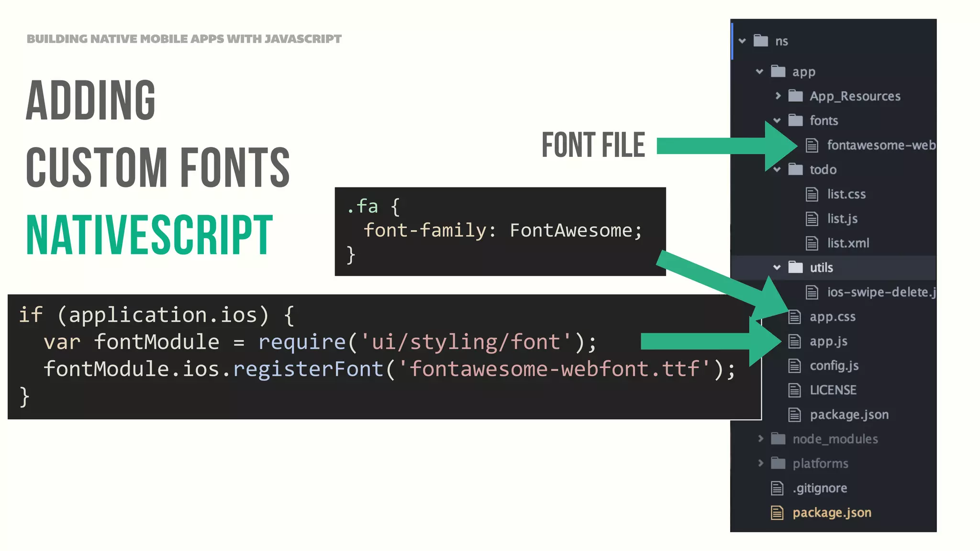
Task: Click the ns folder icon
Action: coord(761,41)
